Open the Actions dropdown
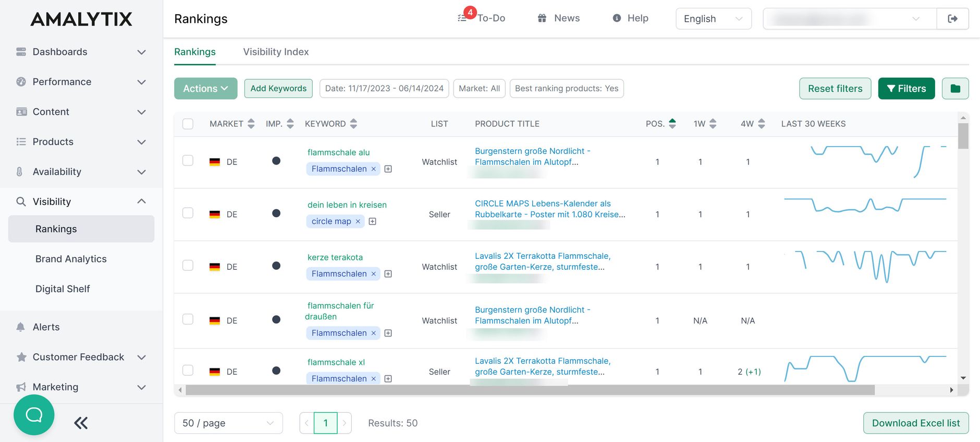980x442 pixels. 206,89
